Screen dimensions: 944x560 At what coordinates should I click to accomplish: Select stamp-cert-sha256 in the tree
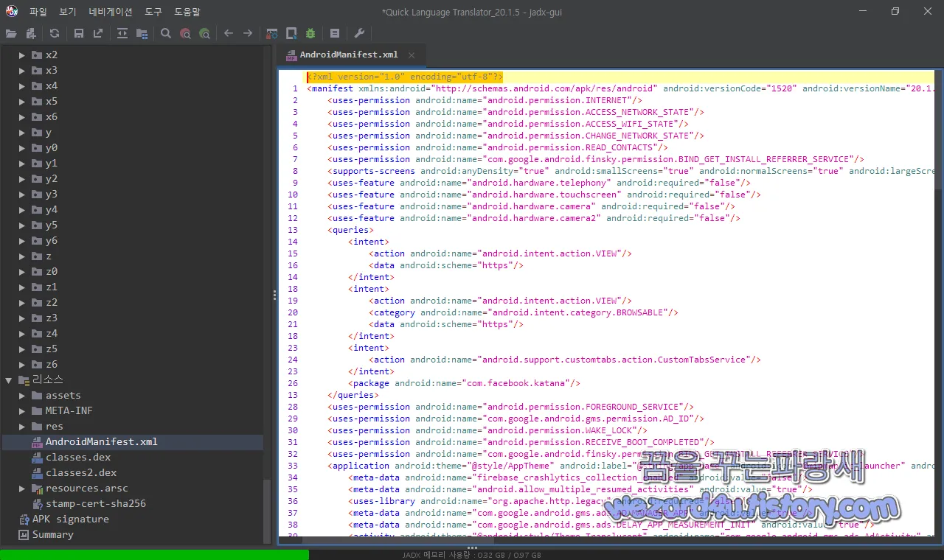96,504
